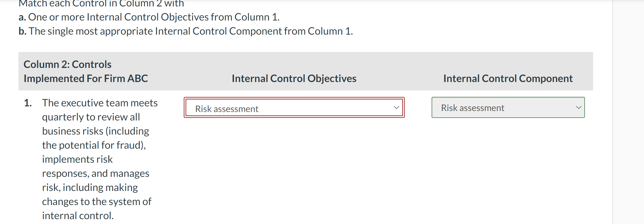Click the phrase 'internal control' in the description

[77, 216]
